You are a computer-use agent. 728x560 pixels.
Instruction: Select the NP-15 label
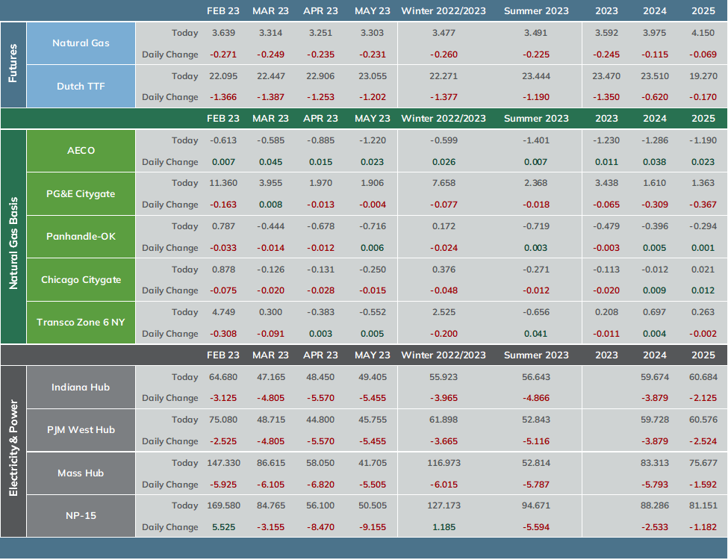point(81,515)
